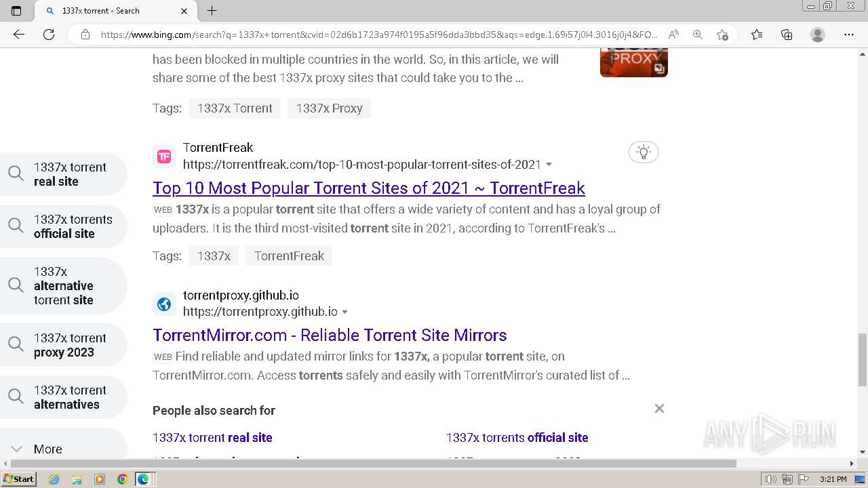Click the vertical scrollbar thumb
The width and height of the screenshot is (868, 488).
click(x=862, y=359)
